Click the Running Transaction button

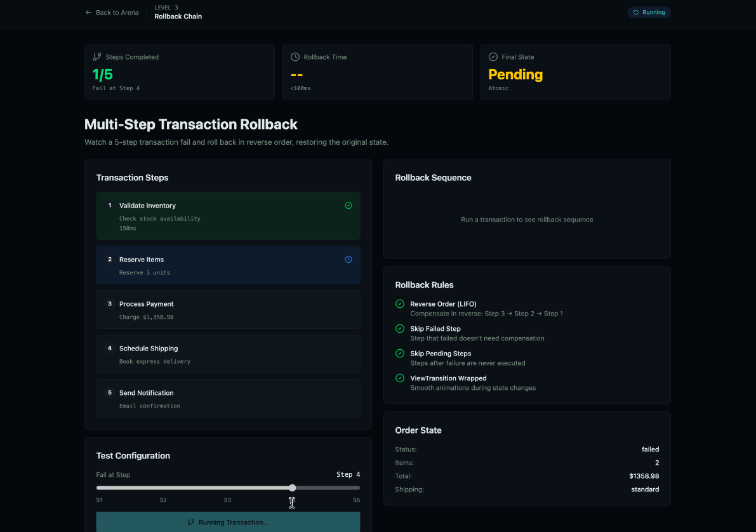click(228, 522)
